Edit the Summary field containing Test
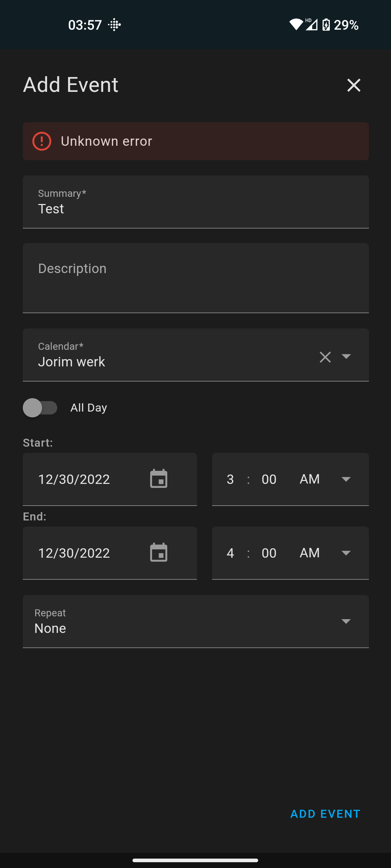 [x=196, y=202]
